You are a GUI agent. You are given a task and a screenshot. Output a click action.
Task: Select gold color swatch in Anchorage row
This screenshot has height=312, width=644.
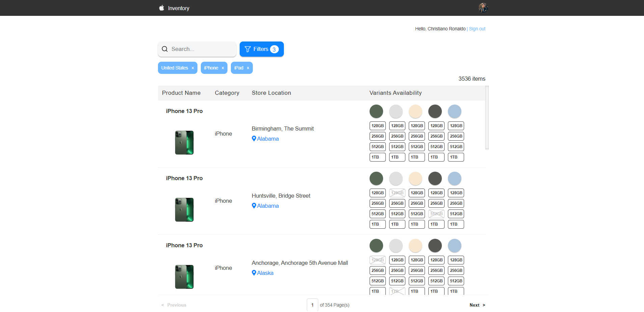point(415,246)
